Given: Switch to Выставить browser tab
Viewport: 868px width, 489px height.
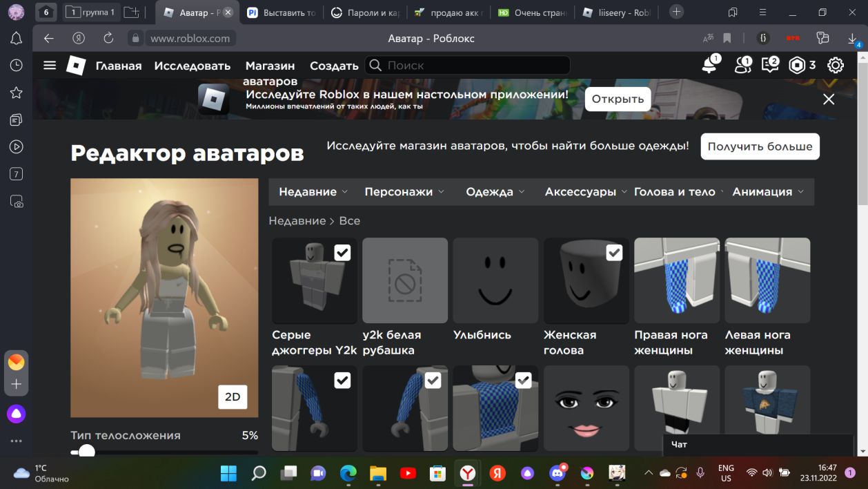Looking at the screenshot, I should point(282,12).
